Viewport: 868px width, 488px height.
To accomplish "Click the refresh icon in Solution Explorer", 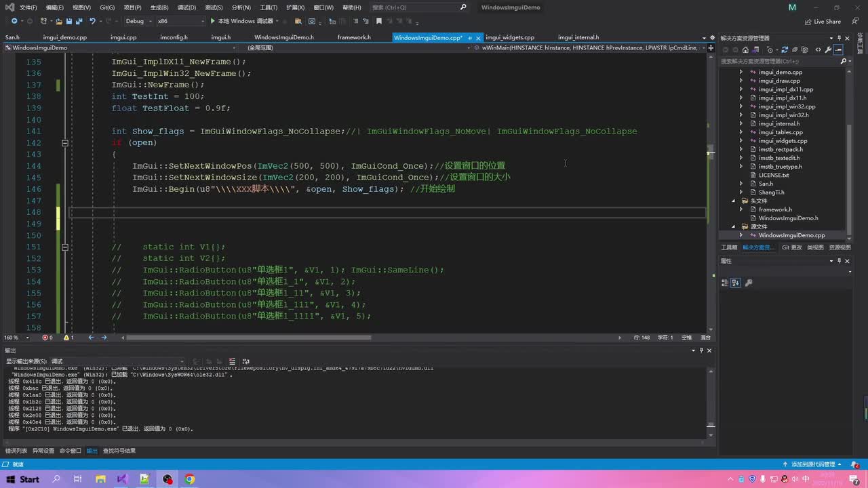I will [785, 49].
